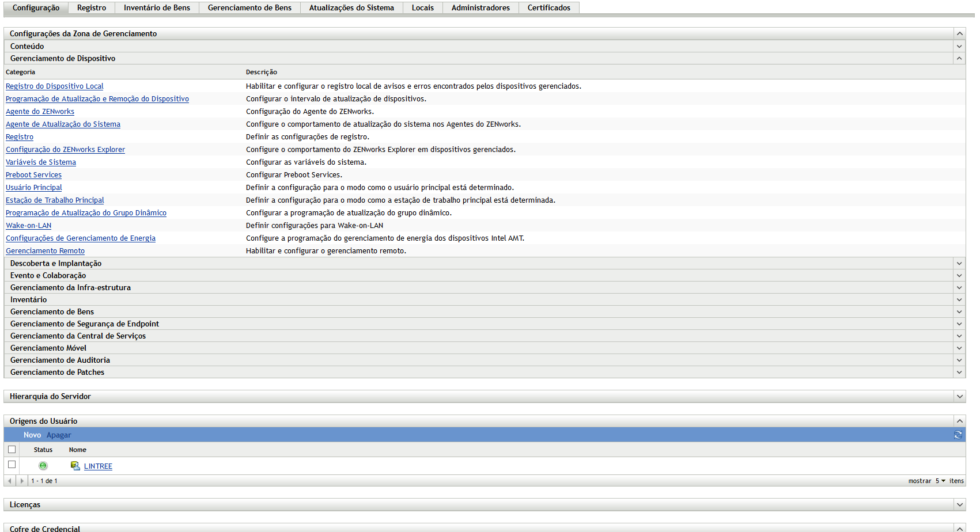Open Configuração do ZENworks Explorer link
This screenshot has height=532, width=980.
[x=66, y=150]
